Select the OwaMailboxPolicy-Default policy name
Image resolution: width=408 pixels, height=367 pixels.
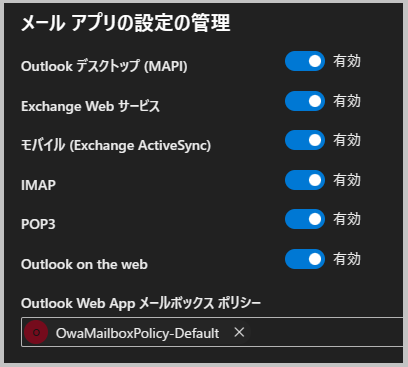coord(137,333)
